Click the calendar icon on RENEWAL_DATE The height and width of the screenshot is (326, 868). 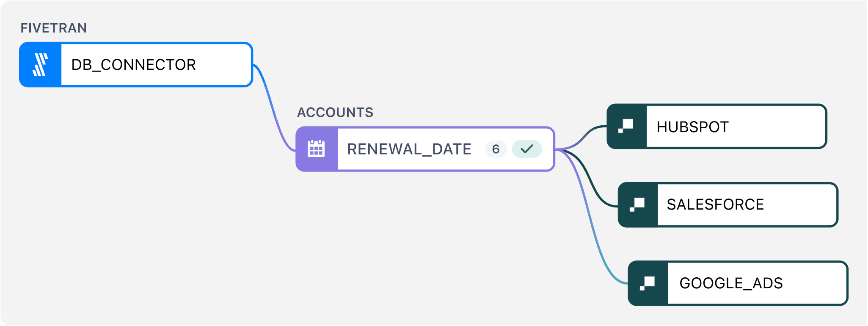point(316,149)
